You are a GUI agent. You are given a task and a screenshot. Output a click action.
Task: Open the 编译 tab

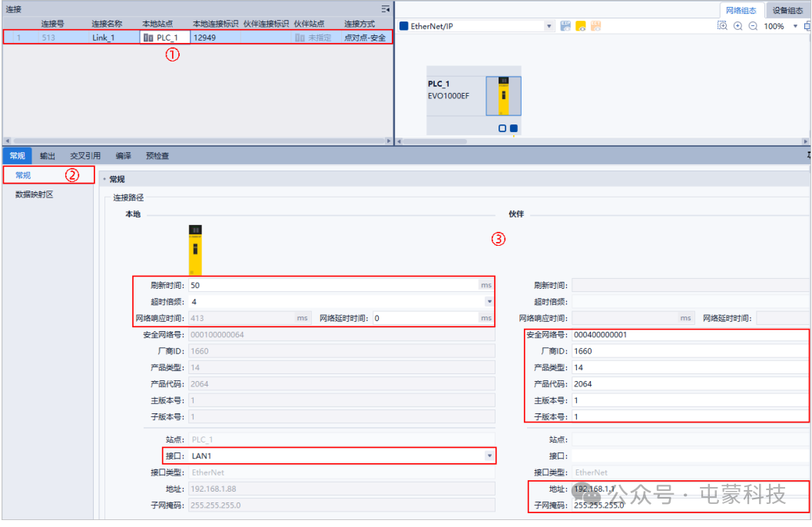click(x=123, y=156)
